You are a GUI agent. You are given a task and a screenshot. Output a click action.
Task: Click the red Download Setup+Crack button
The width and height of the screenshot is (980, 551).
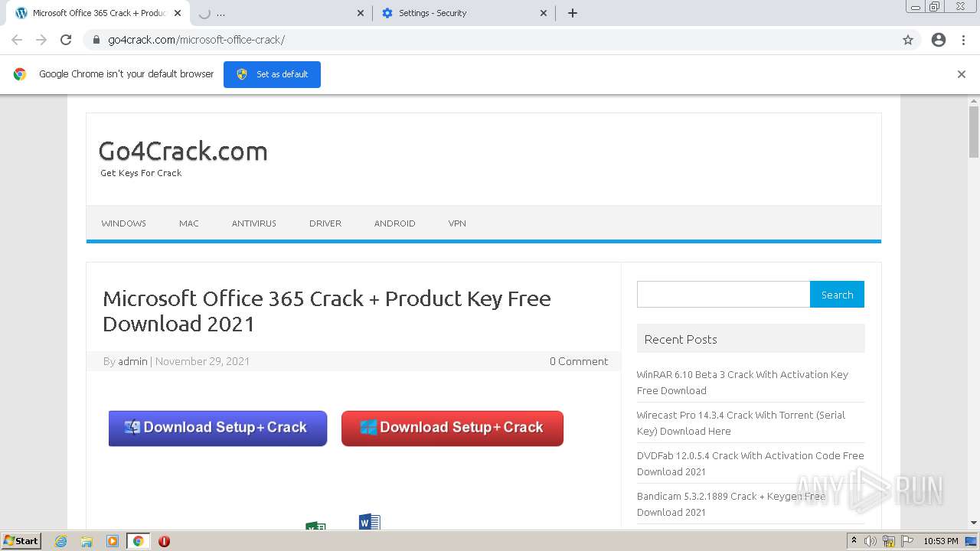(x=452, y=428)
